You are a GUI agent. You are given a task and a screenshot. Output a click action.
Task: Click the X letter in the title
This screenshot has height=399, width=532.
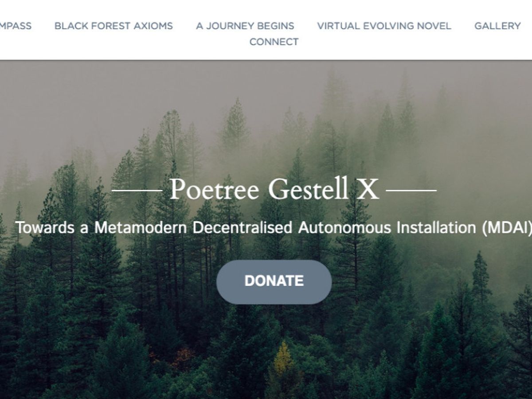368,189
